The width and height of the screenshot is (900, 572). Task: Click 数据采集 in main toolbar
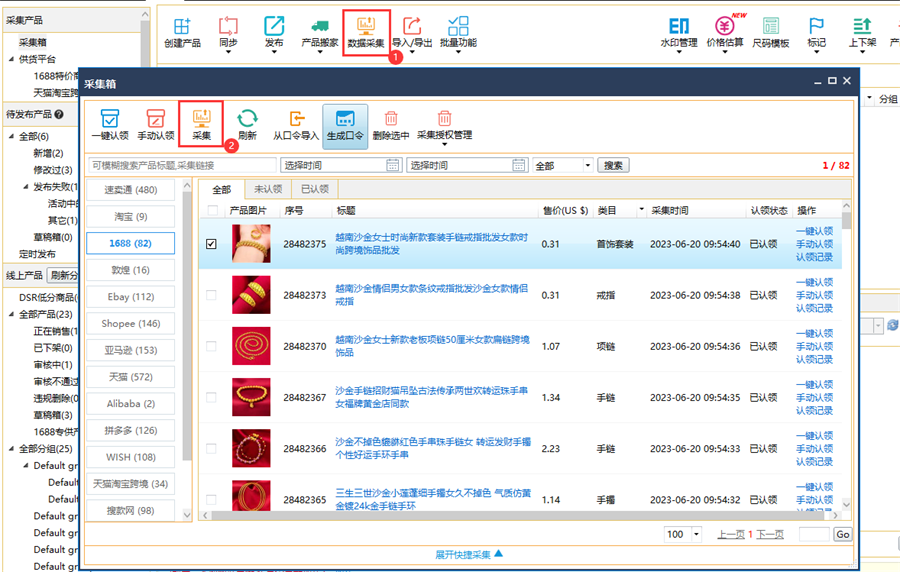pos(366,33)
